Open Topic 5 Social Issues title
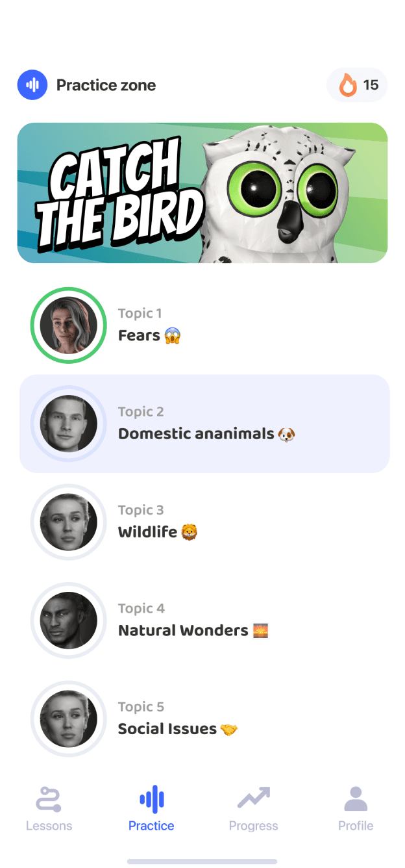 [167, 729]
